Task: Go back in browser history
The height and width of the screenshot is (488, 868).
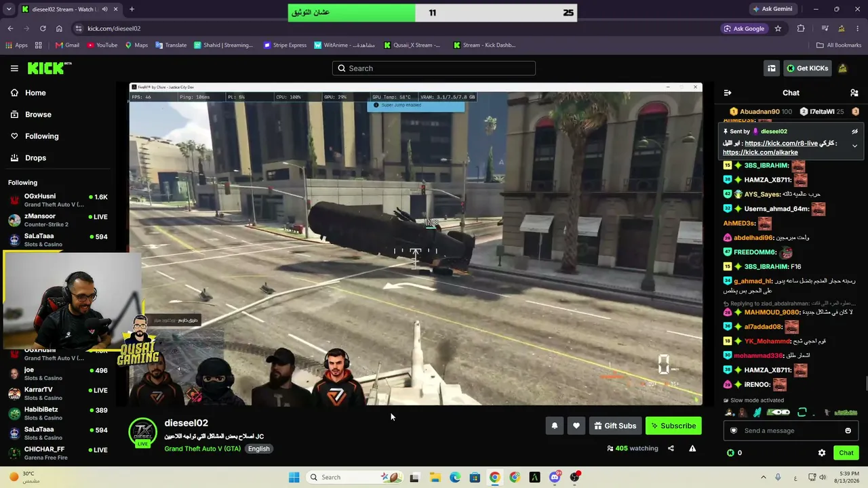Action: tap(10, 28)
